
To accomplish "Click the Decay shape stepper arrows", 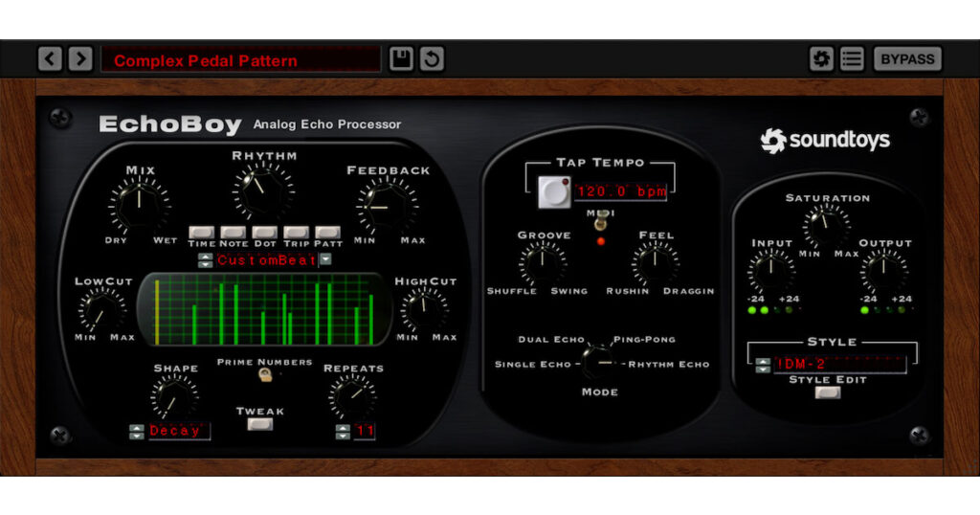I will coord(137,432).
